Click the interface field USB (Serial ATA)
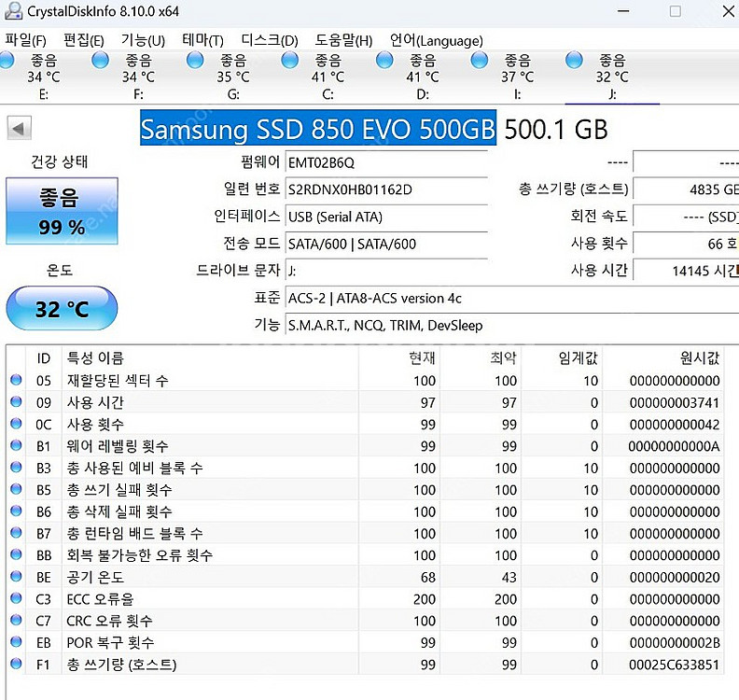The image size is (739, 700). pos(386,217)
